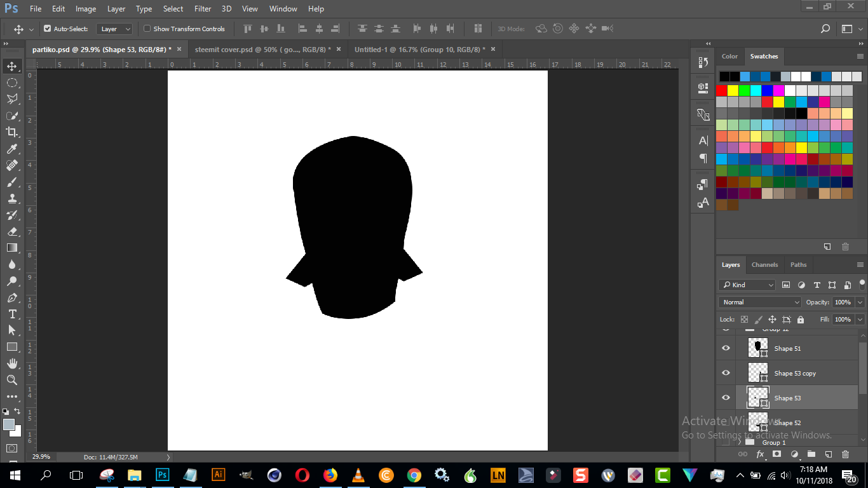Expand the Group 1 layer folder
Screen dimensions: 868x488
coord(740,442)
